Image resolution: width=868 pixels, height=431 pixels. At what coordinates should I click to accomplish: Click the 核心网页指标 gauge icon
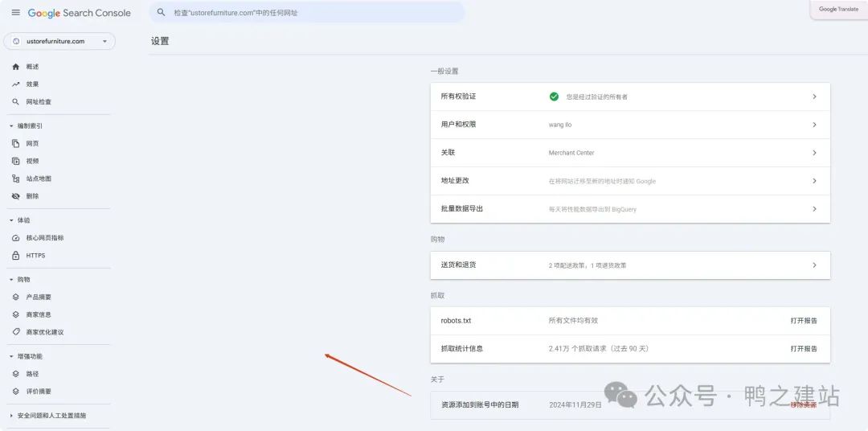[x=15, y=238]
